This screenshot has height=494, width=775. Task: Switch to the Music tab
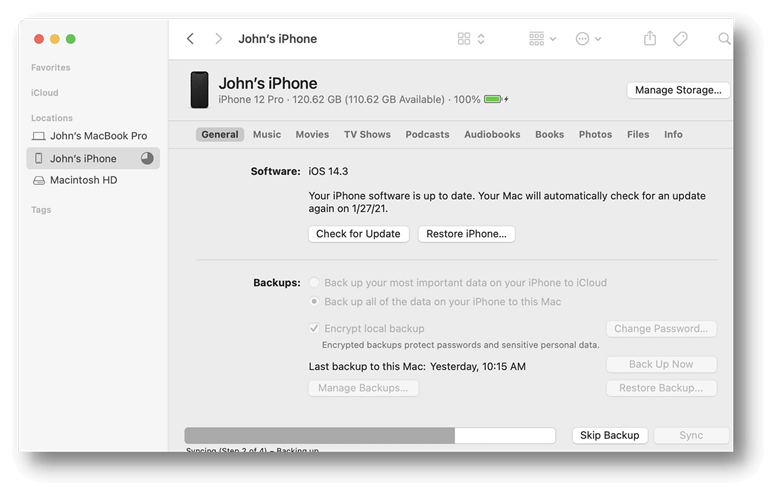pyautogui.click(x=267, y=135)
